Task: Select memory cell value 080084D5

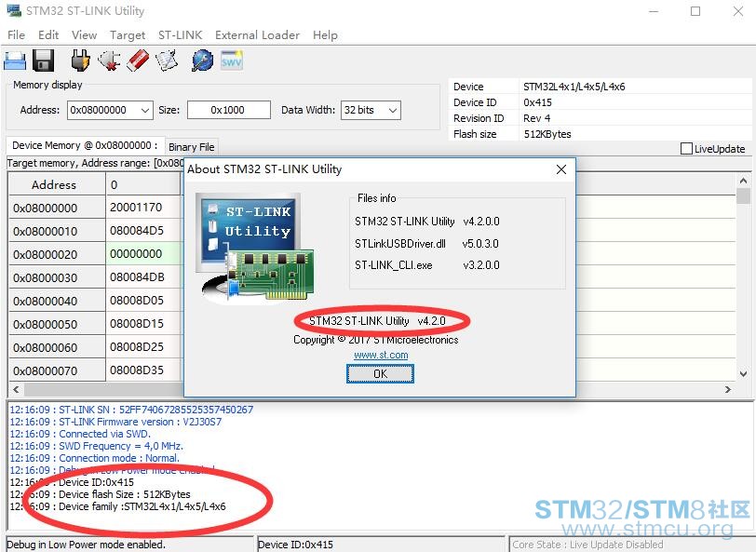Action: coord(143,231)
